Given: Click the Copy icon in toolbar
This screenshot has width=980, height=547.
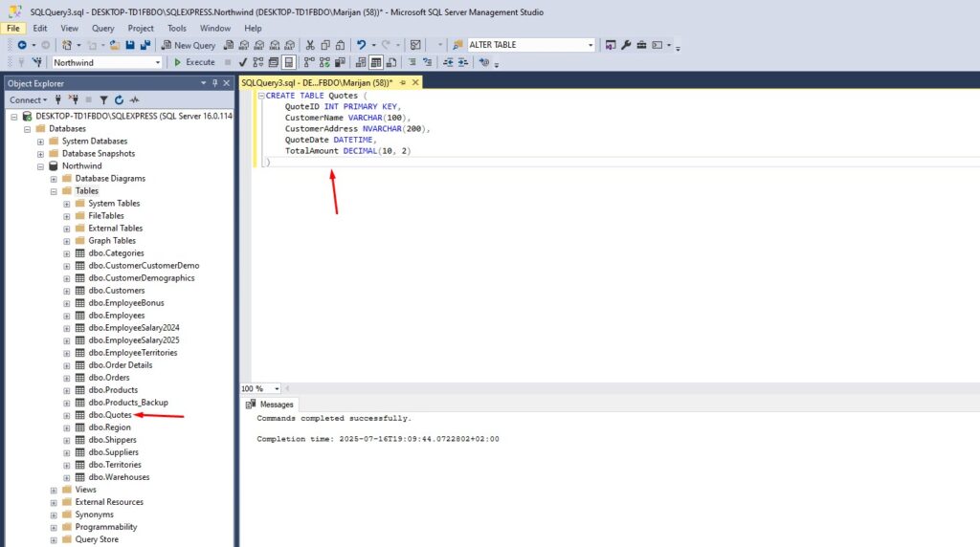Looking at the screenshot, I should tap(325, 45).
